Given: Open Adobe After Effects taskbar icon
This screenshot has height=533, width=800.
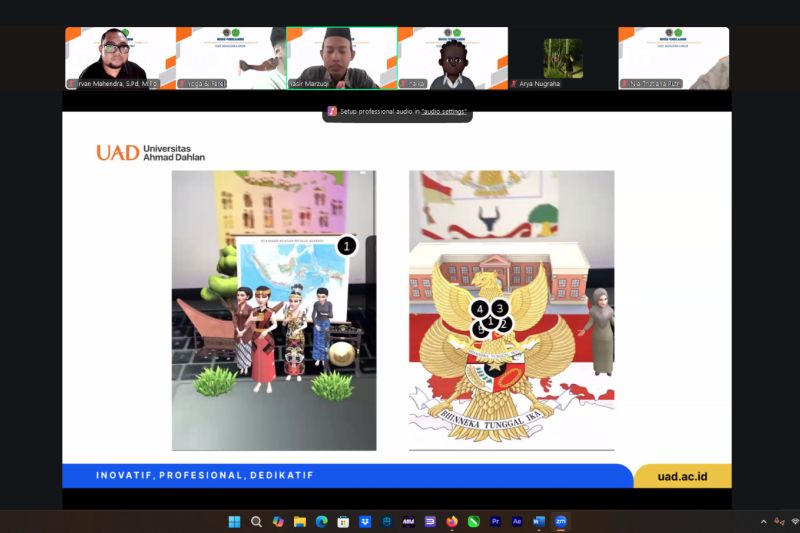Looking at the screenshot, I should point(517,521).
